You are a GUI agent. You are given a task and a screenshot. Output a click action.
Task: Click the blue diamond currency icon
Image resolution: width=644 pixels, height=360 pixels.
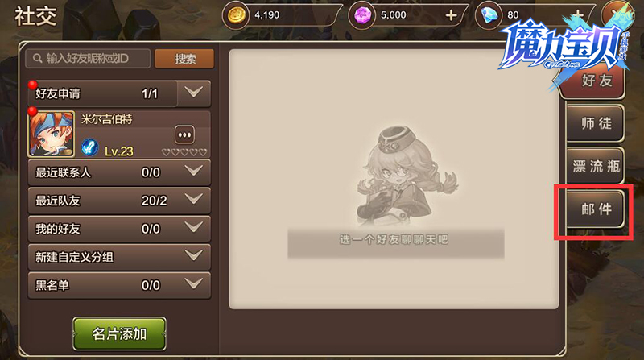coord(489,15)
